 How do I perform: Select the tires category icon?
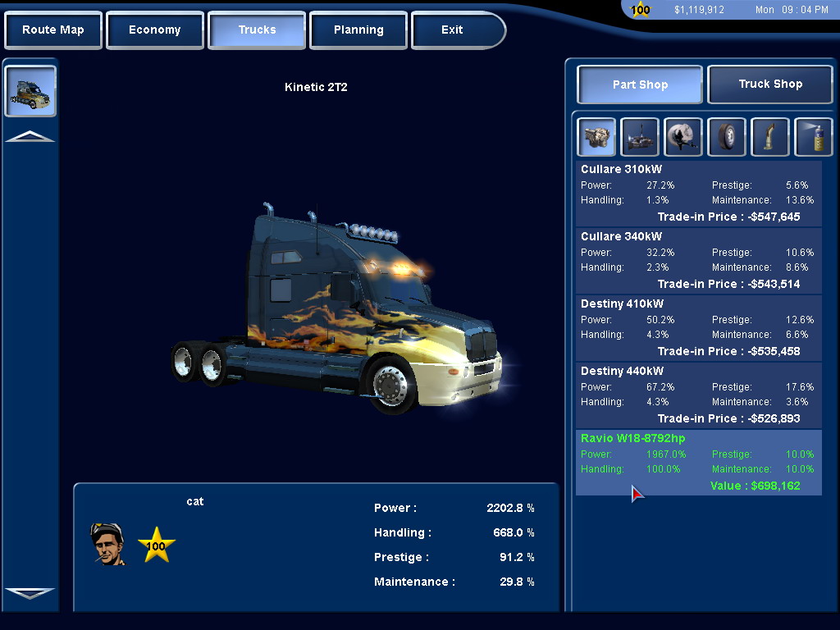point(727,137)
